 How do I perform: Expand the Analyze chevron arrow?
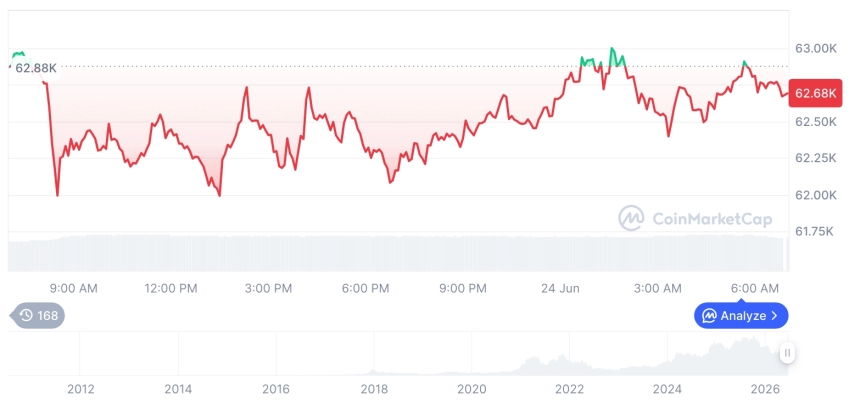(x=774, y=316)
